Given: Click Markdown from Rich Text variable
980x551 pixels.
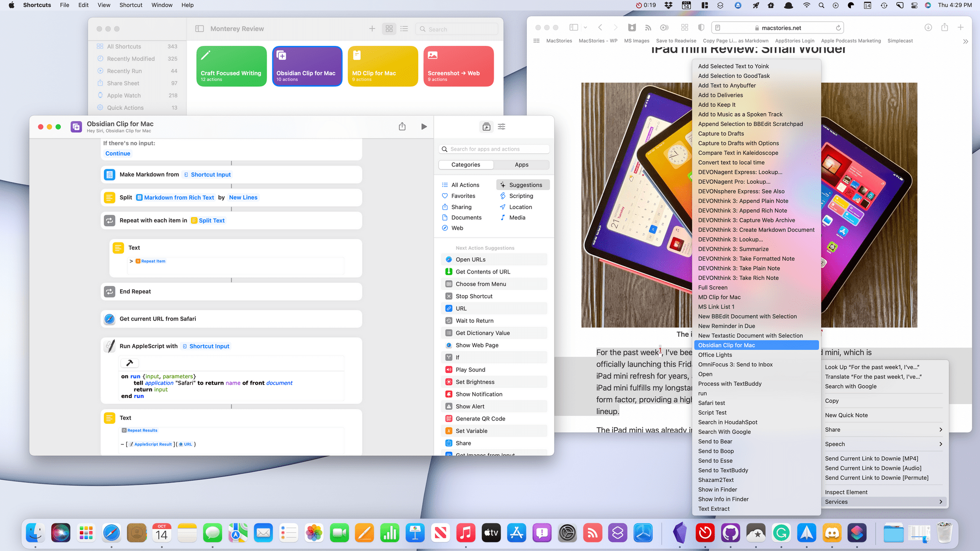Looking at the screenshot, I should click(x=175, y=198).
